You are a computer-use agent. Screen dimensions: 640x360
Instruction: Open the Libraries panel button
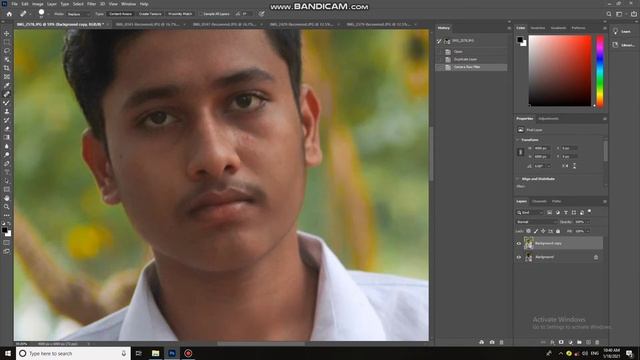tap(623, 45)
